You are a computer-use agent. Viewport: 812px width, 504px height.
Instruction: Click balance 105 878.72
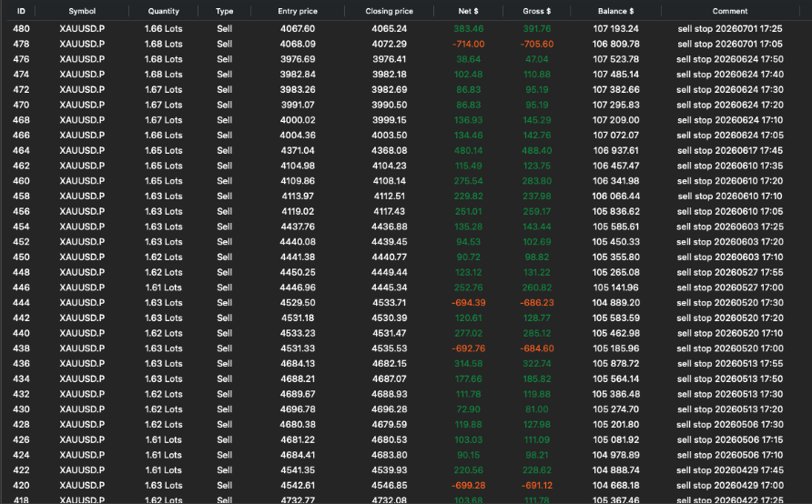pyautogui.click(x=615, y=364)
